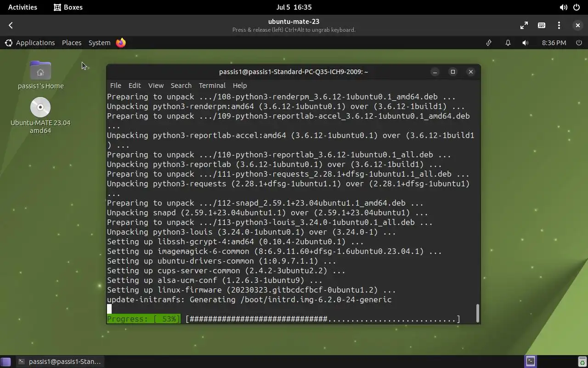Open the terminal Edit menu

[x=135, y=85]
